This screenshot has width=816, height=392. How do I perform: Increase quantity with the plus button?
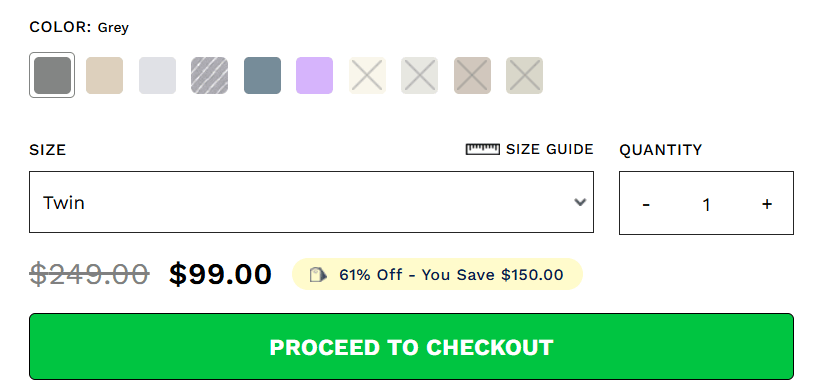[x=767, y=204]
